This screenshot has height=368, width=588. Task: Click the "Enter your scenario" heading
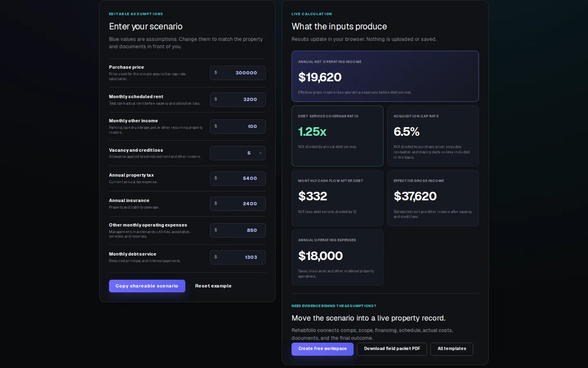point(146,27)
